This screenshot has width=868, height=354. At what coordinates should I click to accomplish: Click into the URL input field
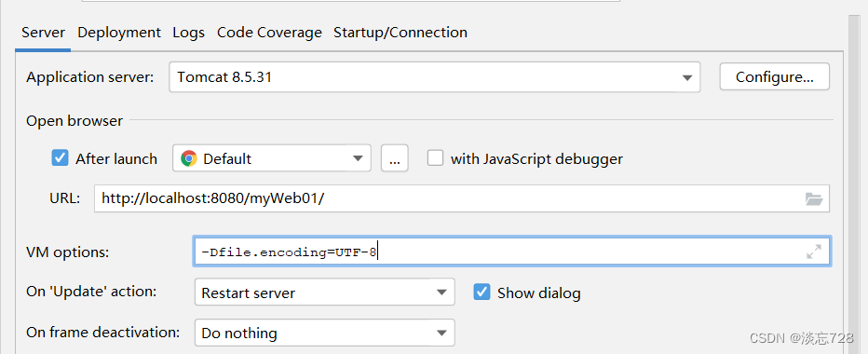(462, 198)
